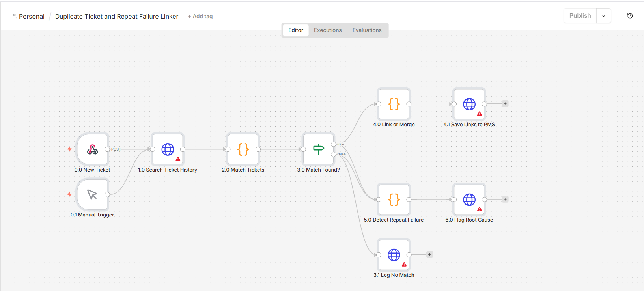Expand the Publish dropdown arrow
The width and height of the screenshot is (644, 291).
click(x=604, y=16)
